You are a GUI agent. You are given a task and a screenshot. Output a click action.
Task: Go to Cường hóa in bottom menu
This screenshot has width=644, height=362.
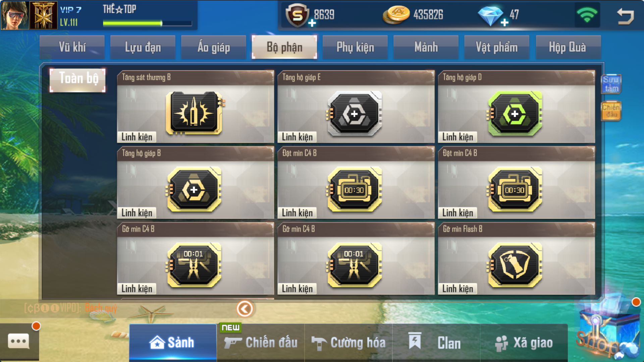point(348,343)
